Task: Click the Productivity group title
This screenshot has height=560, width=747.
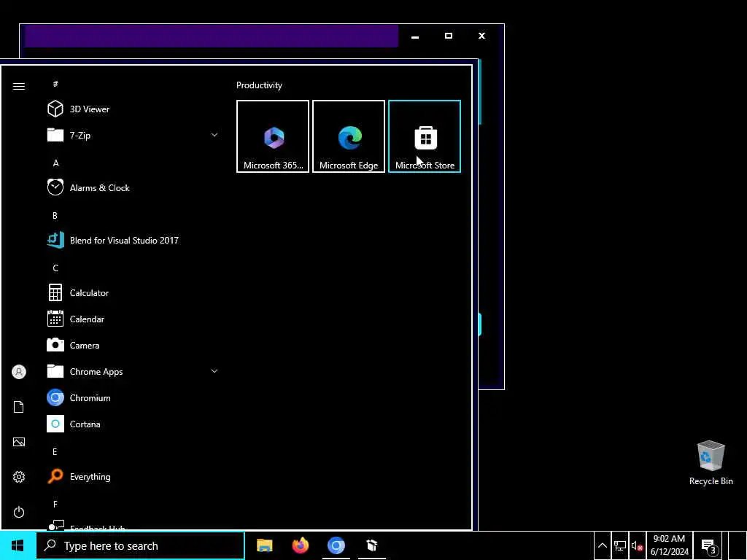Action: 259,85
